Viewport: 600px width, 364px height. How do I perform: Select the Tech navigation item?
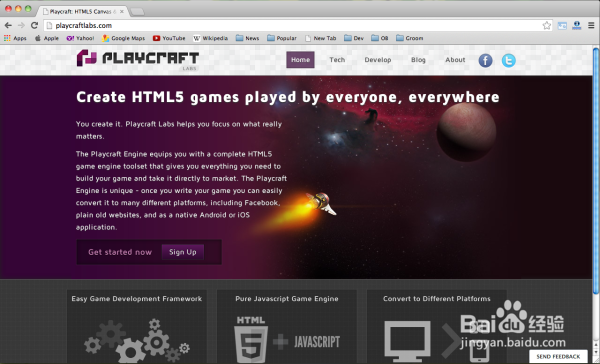tap(337, 60)
